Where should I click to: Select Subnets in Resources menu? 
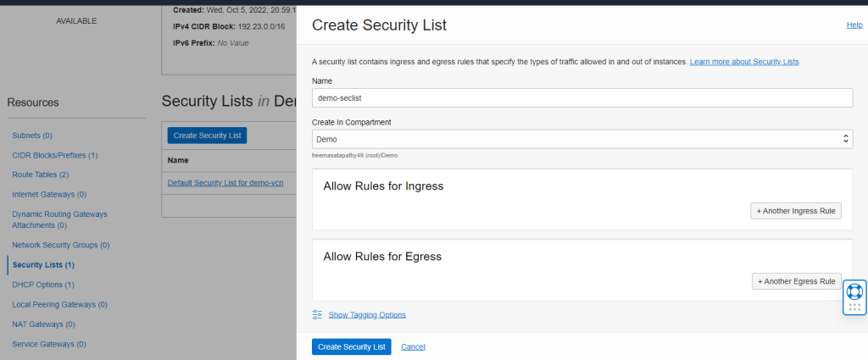pyautogui.click(x=32, y=136)
